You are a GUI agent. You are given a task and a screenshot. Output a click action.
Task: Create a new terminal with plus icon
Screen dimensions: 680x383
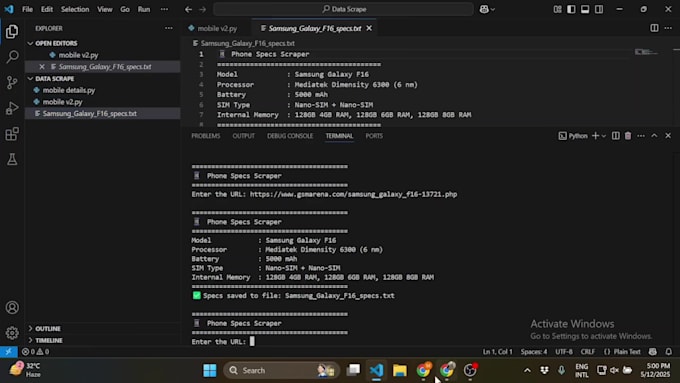tap(595, 136)
